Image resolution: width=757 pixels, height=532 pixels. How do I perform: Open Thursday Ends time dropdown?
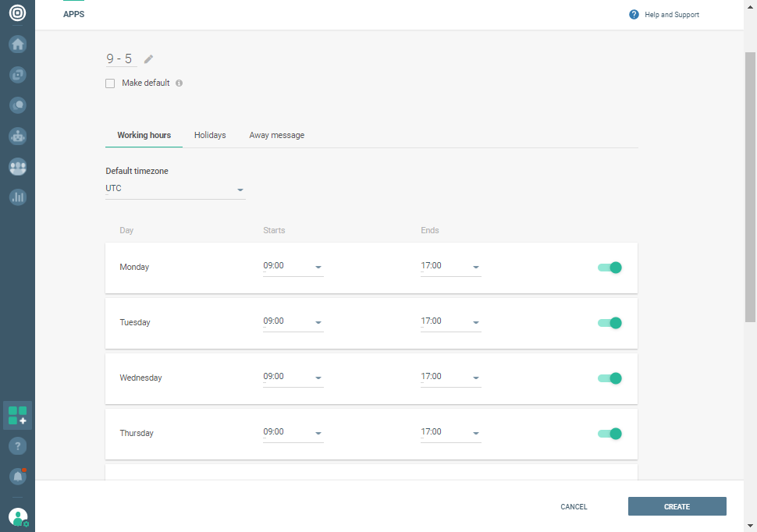(x=450, y=433)
